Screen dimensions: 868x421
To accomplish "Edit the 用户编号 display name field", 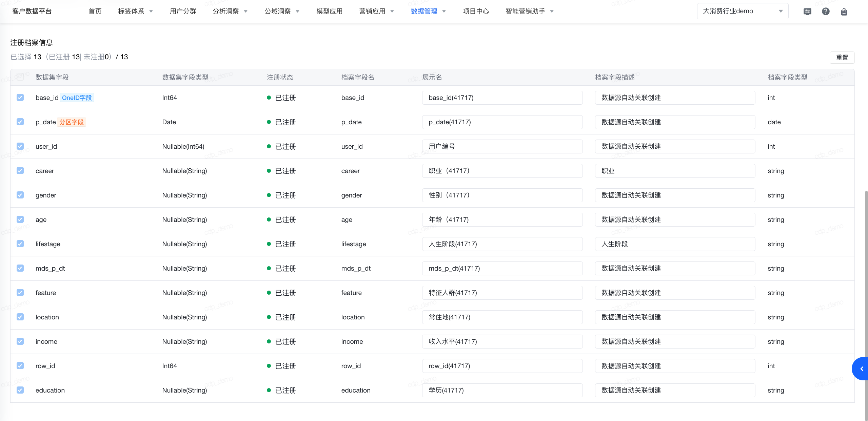I will pos(502,146).
